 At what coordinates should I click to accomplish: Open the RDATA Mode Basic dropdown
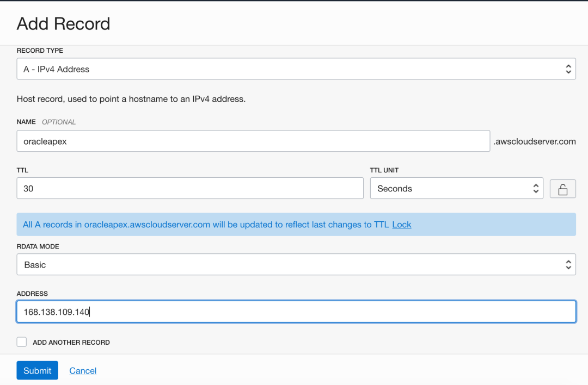(296, 265)
